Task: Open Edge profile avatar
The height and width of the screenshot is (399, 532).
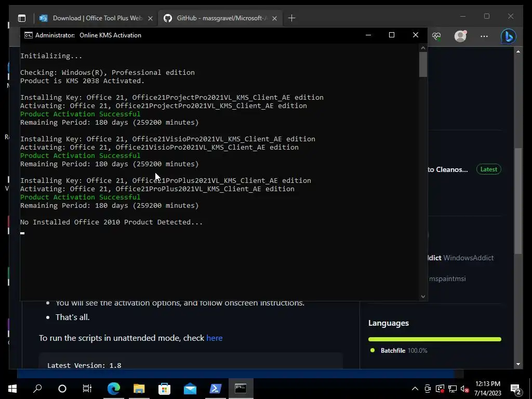Action: pyautogui.click(x=460, y=36)
